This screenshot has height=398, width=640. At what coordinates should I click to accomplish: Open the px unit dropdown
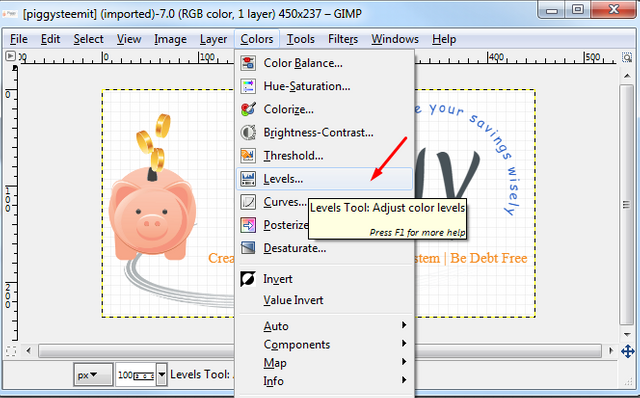pyautogui.click(x=93, y=374)
